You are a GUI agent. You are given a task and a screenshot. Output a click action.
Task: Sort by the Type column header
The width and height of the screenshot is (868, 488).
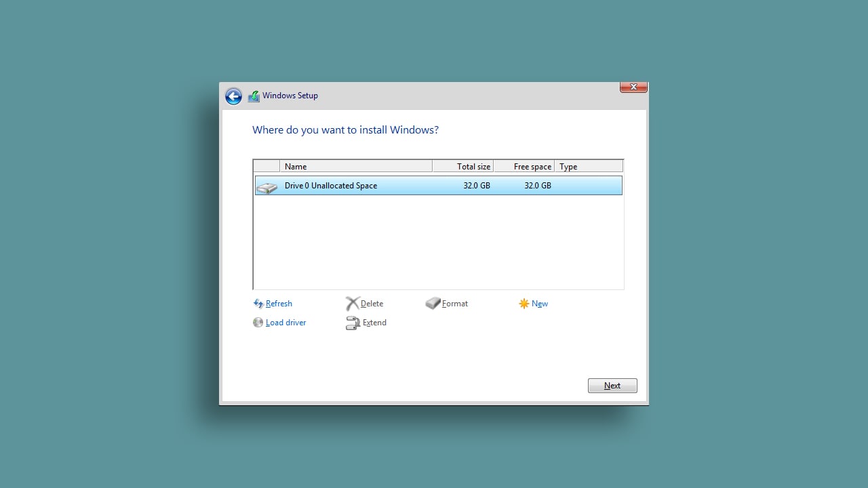[589, 166]
